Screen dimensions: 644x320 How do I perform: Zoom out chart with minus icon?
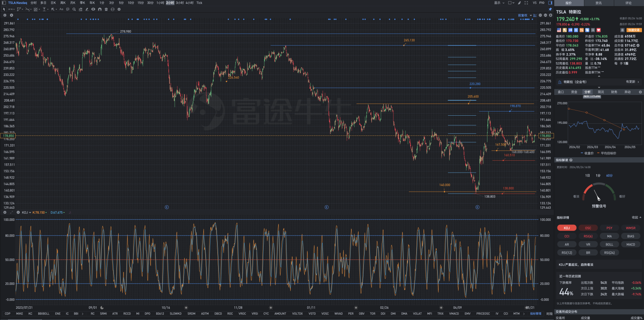click(x=545, y=15)
